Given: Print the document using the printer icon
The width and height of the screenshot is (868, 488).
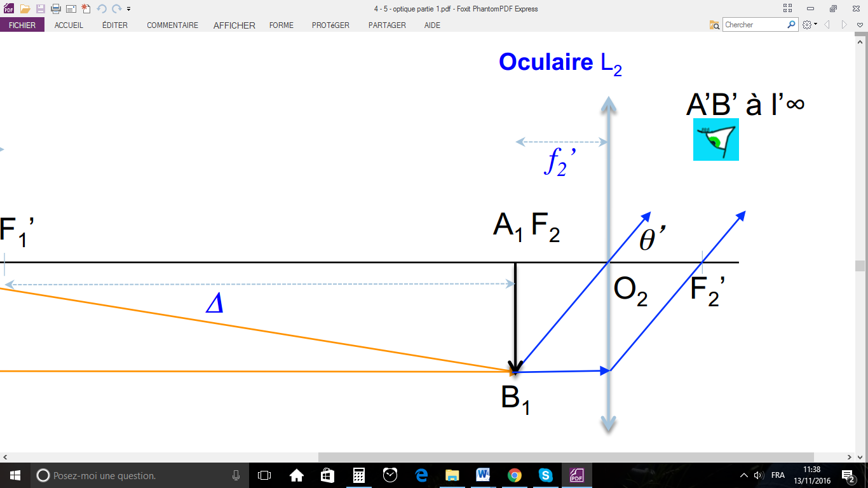Looking at the screenshot, I should 55,9.
